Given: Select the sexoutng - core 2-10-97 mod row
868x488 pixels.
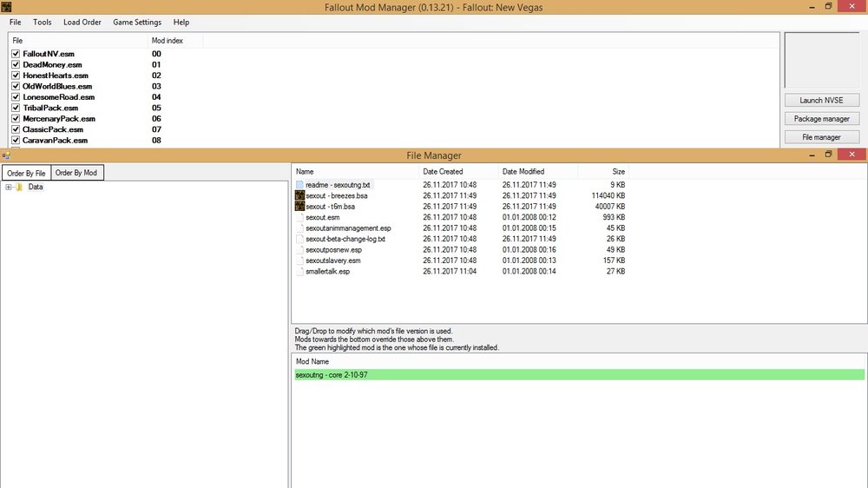Looking at the screenshot, I should tap(579, 375).
